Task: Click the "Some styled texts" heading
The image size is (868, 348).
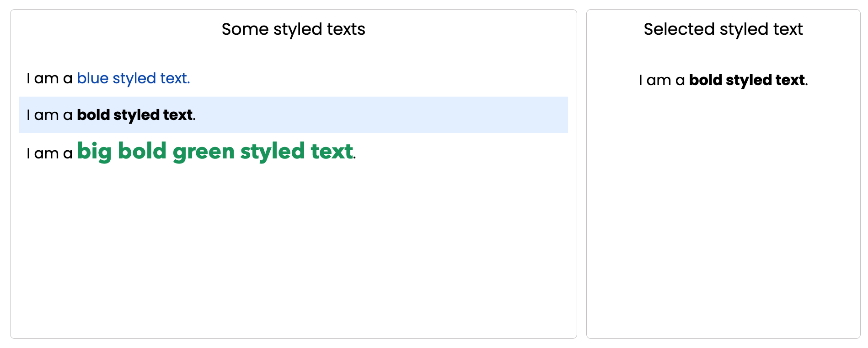Action: tap(293, 29)
